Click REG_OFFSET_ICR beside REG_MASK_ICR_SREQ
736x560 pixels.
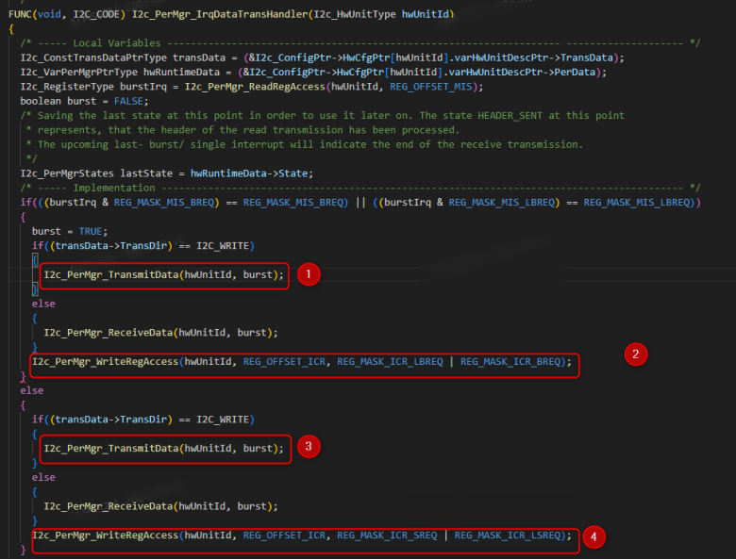click(x=284, y=535)
